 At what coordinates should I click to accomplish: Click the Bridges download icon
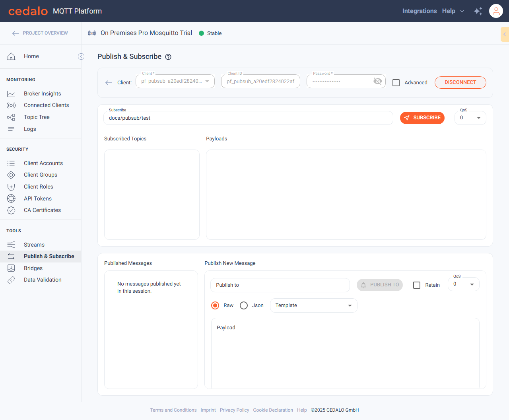[x=11, y=268]
